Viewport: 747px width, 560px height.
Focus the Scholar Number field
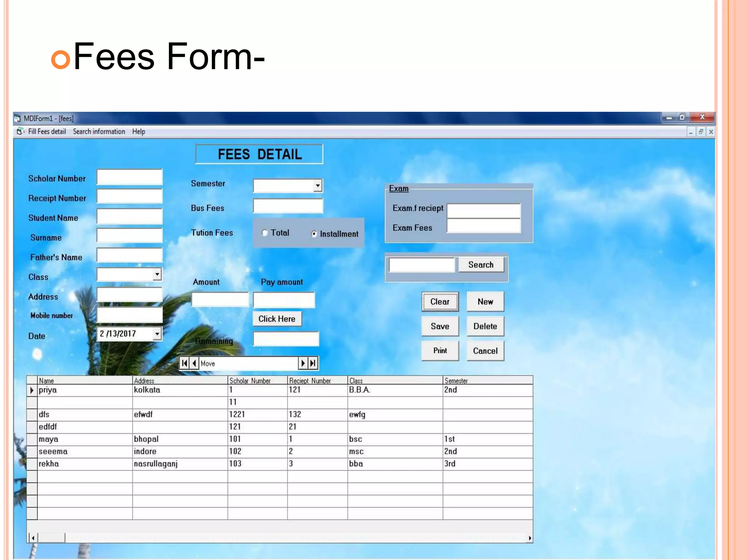click(x=129, y=177)
